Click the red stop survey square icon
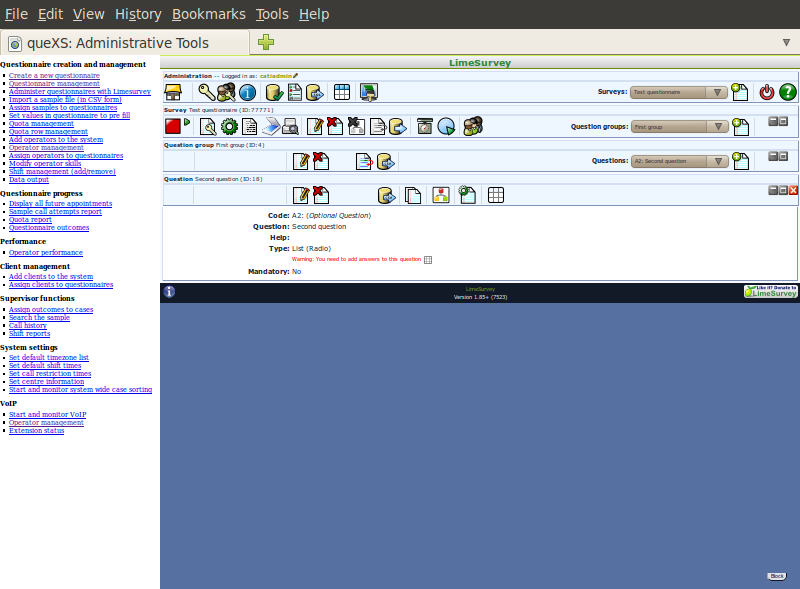 pyautogui.click(x=172, y=126)
